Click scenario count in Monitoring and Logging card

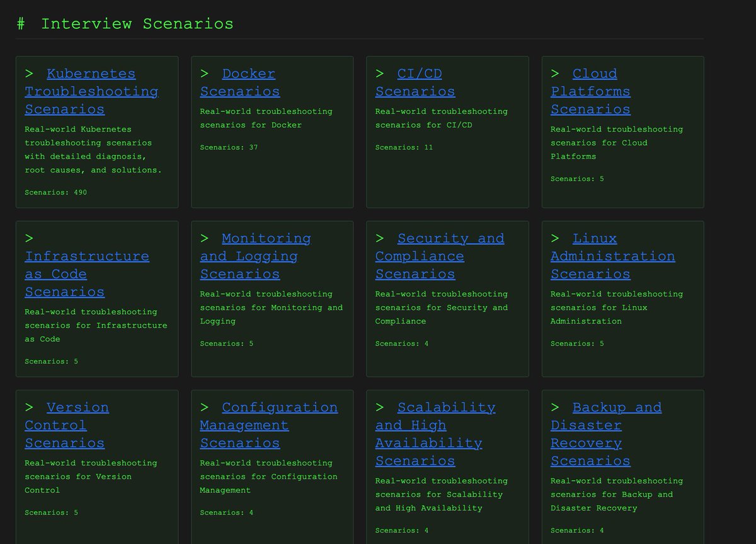tap(227, 344)
